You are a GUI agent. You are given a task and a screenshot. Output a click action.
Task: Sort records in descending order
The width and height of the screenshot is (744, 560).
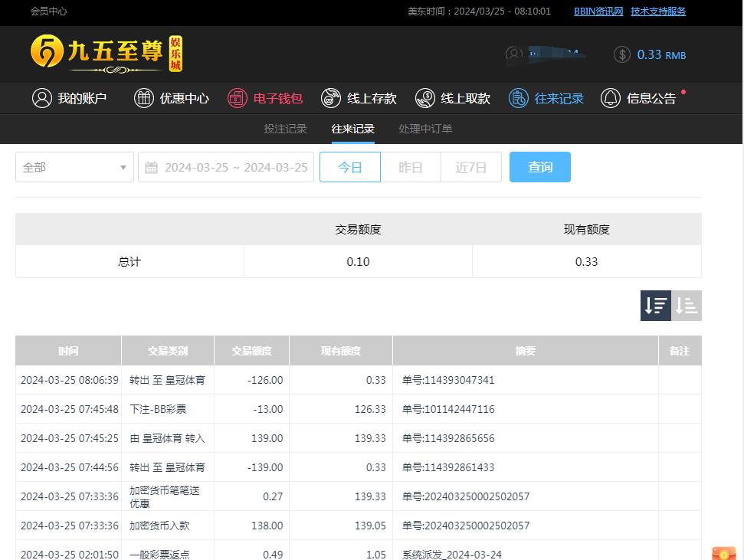coord(656,306)
